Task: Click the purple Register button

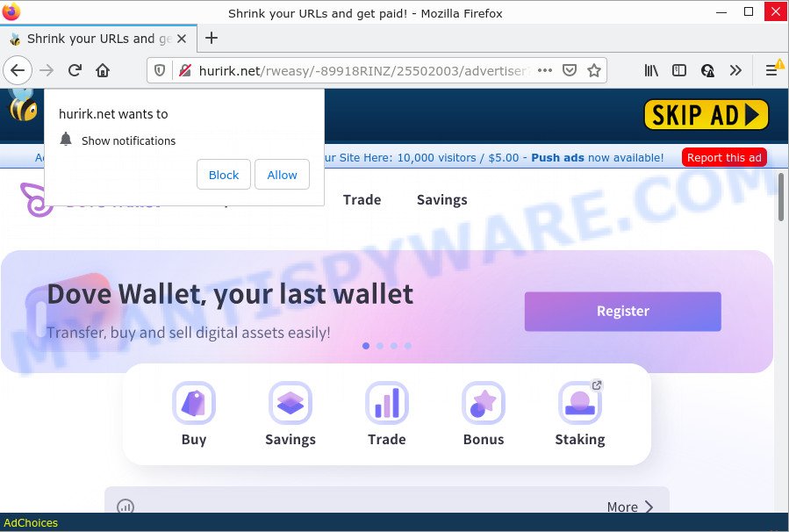Action: [622, 311]
